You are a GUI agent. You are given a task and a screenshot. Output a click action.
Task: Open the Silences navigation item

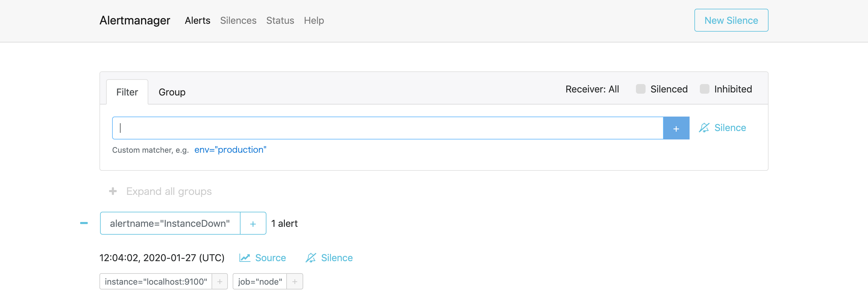pos(238,20)
